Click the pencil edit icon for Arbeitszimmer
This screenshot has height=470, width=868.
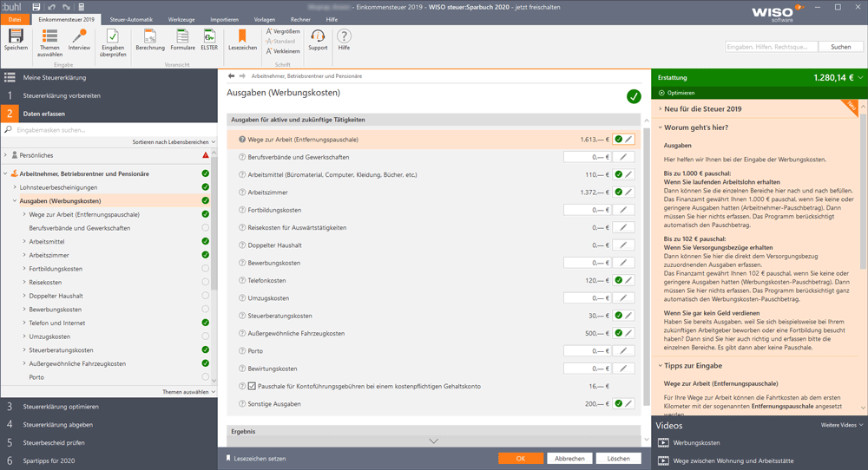click(628, 193)
